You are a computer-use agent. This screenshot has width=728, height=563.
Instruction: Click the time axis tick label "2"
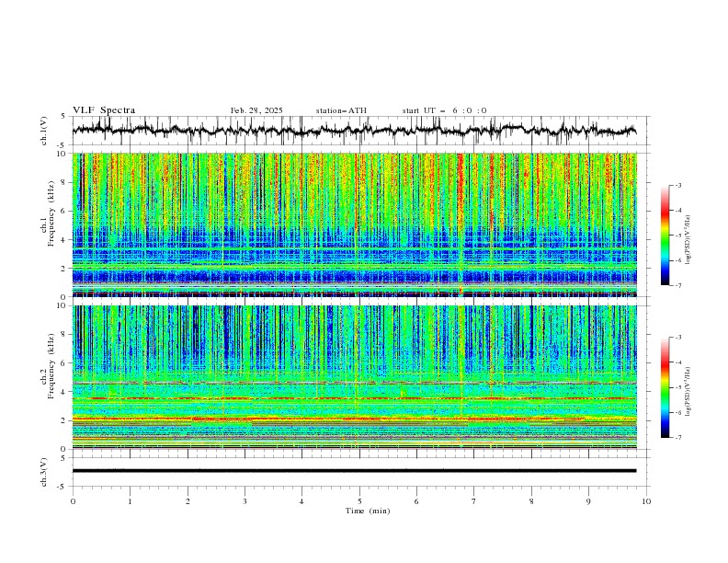(x=188, y=501)
